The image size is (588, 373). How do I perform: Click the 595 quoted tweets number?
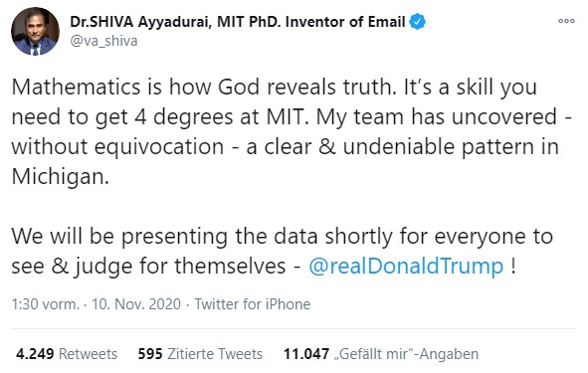pos(150,353)
